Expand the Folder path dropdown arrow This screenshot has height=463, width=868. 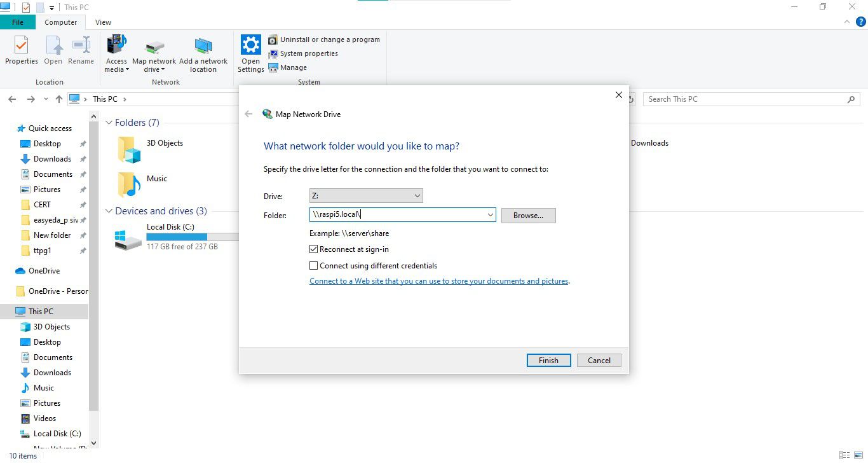point(491,216)
